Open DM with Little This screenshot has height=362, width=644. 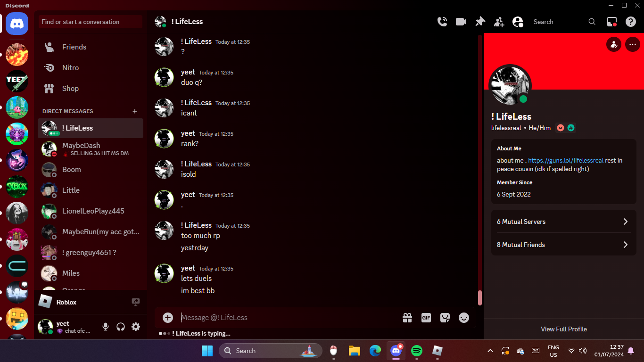(91, 190)
